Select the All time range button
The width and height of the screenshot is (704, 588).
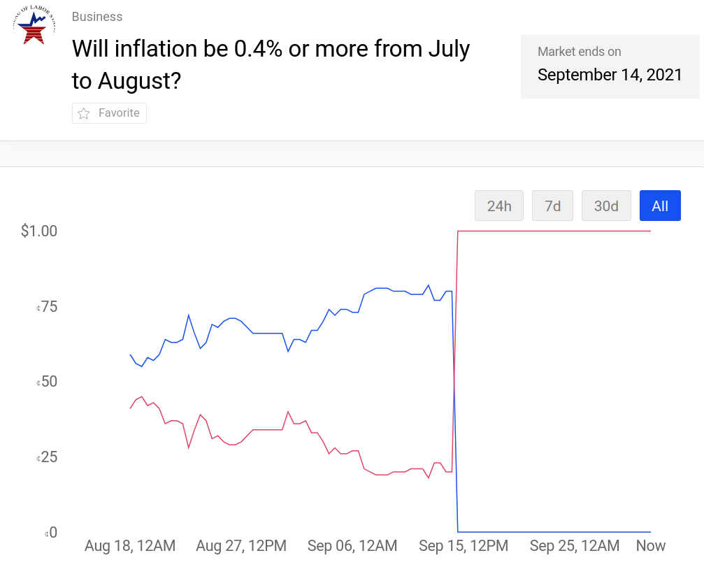point(660,206)
